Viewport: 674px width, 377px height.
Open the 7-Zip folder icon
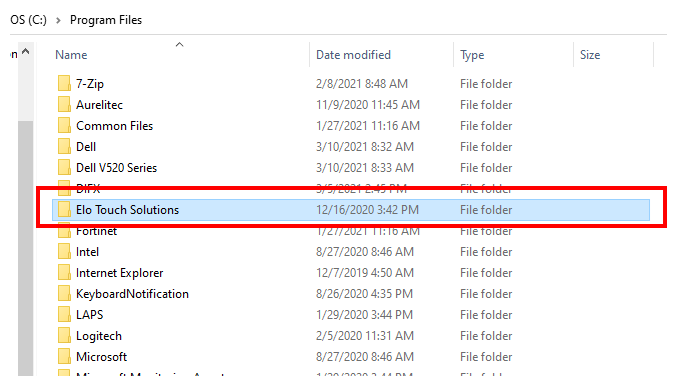coord(64,83)
